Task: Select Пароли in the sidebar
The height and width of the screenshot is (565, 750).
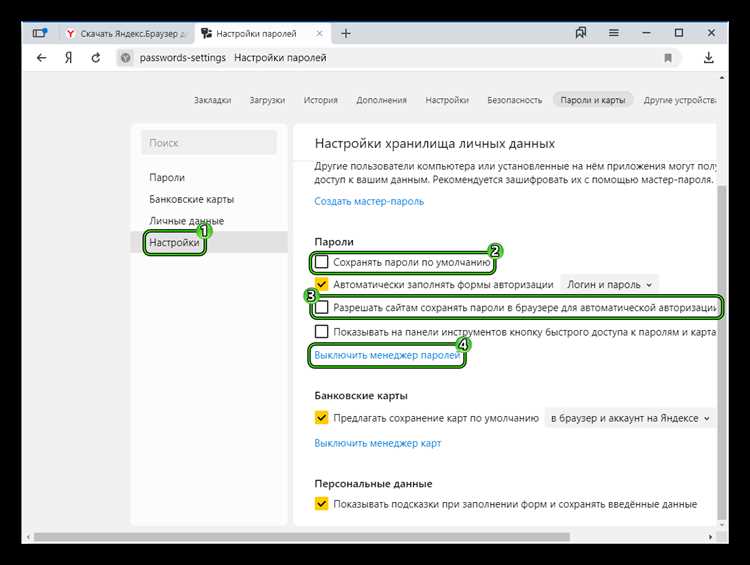Action: coord(167,177)
